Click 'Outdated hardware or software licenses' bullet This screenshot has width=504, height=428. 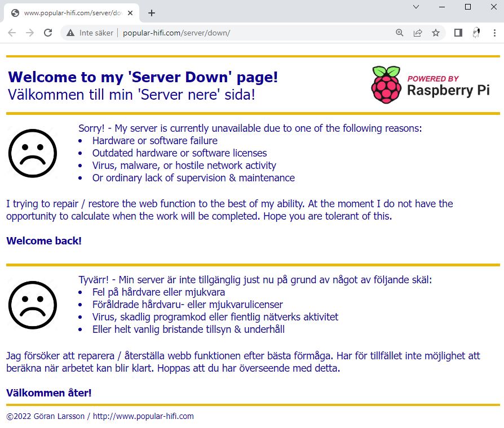179,153
